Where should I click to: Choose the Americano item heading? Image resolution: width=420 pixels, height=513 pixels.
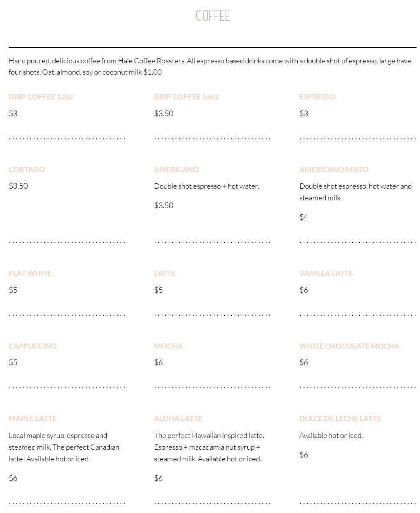click(x=176, y=170)
